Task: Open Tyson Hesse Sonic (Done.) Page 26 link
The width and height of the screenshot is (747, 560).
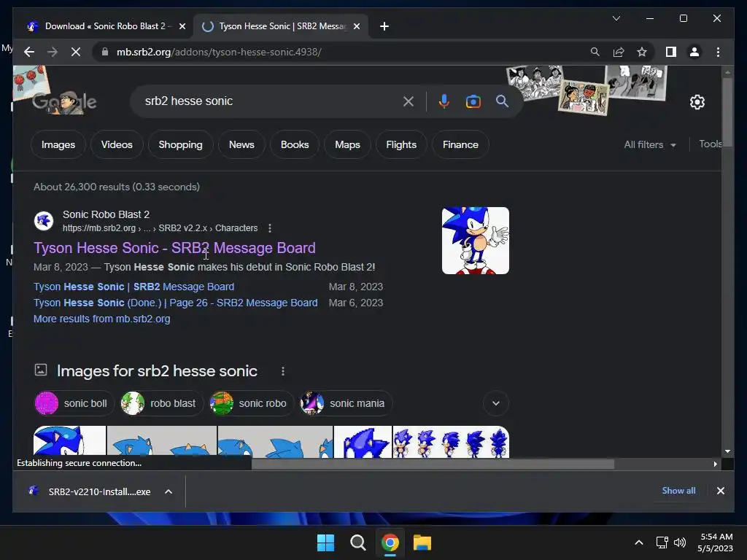Action: click(x=175, y=303)
